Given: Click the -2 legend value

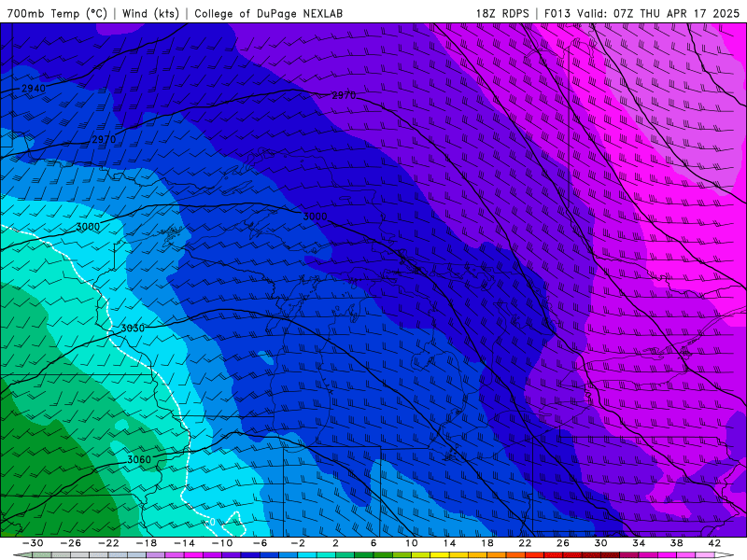Looking at the screenshot, I should pos(297,543).
